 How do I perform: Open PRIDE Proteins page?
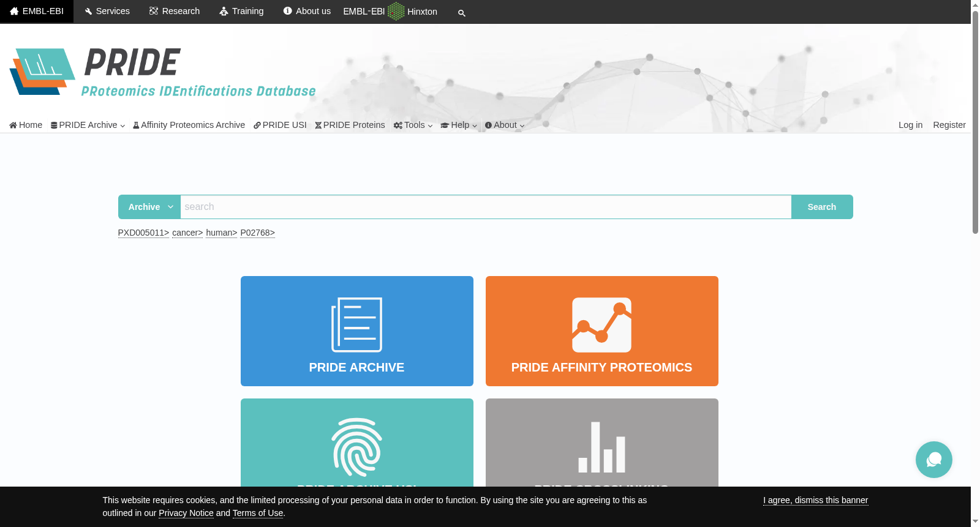coord(350,125)
